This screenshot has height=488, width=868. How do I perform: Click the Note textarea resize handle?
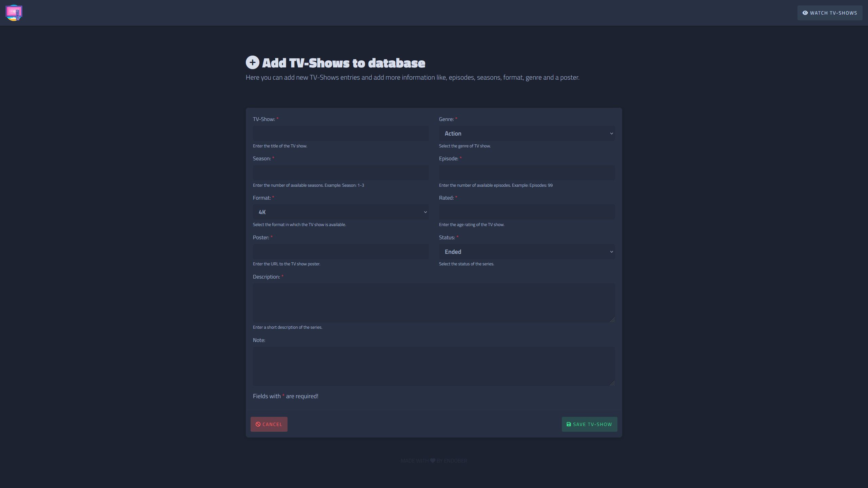click(612, 383)
